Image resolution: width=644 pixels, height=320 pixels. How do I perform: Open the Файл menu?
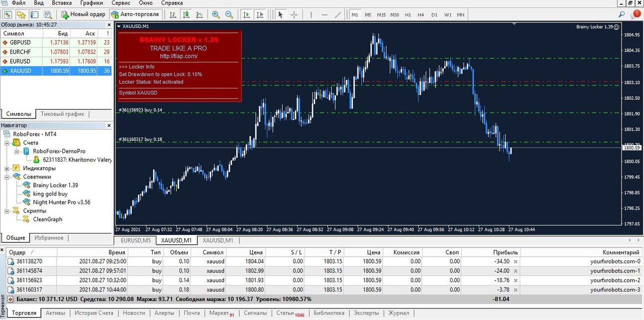(18, 3)
